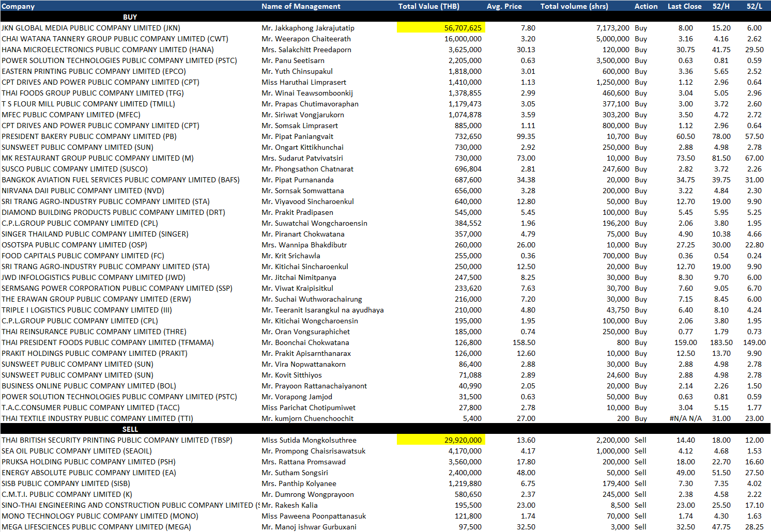Screen dimensions: 771x532
Task: Click MK RESTAURANT GROUP (M) cell
Action: (98, 158)
